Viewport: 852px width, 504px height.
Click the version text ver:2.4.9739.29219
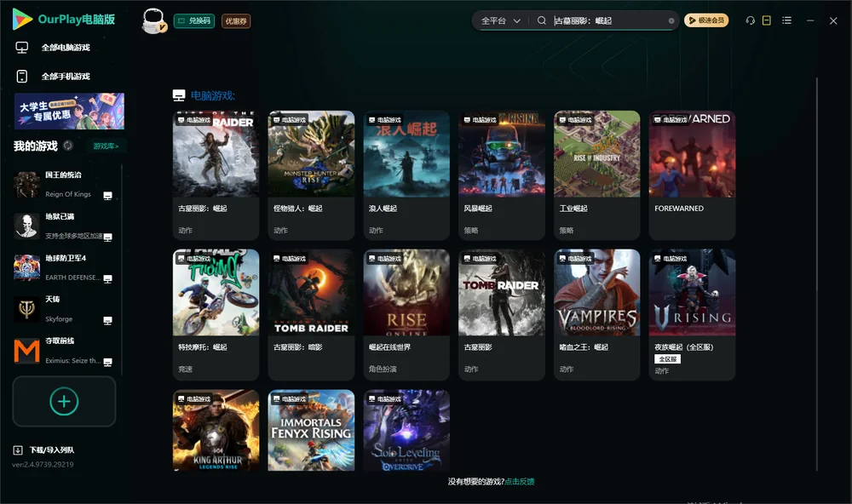[x=43, y=465]
